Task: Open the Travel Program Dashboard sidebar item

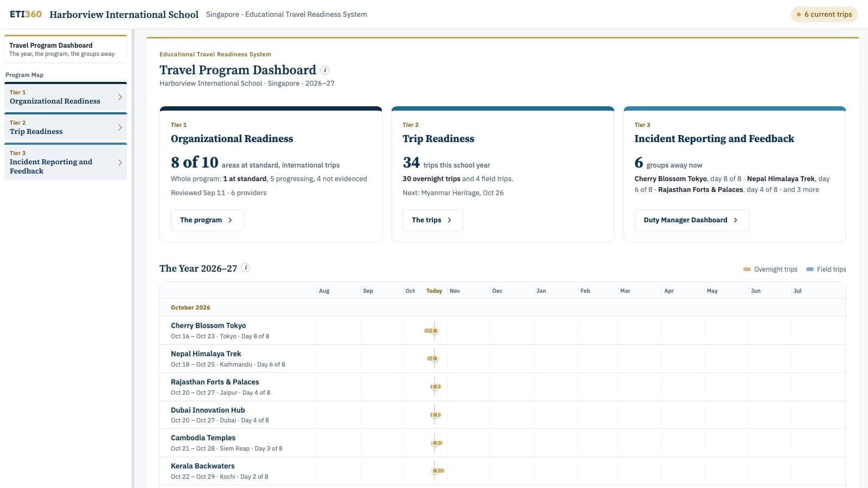Action: [x=66, y=49]
